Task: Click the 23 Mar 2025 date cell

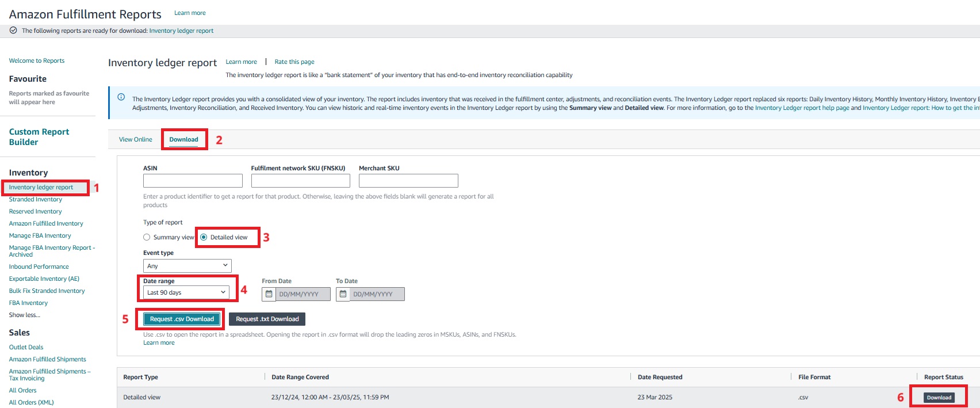Action: pos(655,397)
